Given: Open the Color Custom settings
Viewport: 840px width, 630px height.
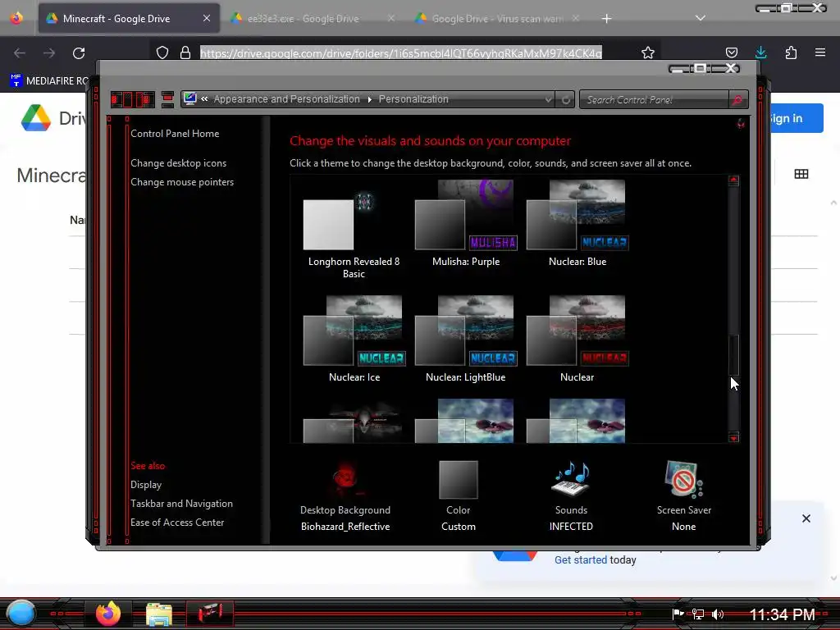Looking at the screenshot, I should coord(458,496).
